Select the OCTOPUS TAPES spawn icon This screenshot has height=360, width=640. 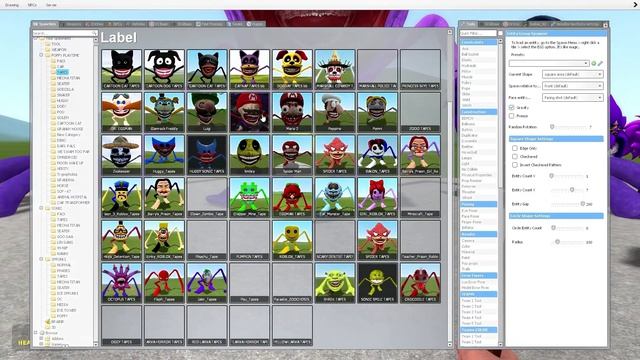(x=121, y=282)
